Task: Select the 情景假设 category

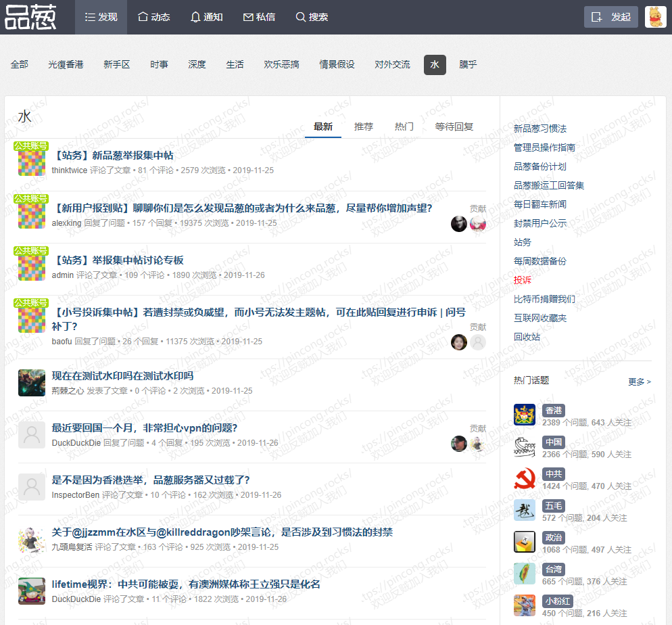Action: [337, 65]
